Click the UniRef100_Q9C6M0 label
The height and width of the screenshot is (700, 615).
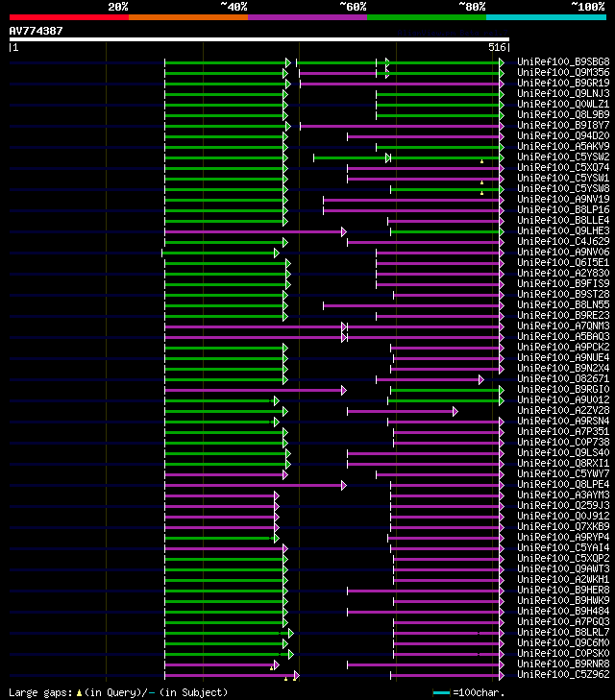click(563, 642)
